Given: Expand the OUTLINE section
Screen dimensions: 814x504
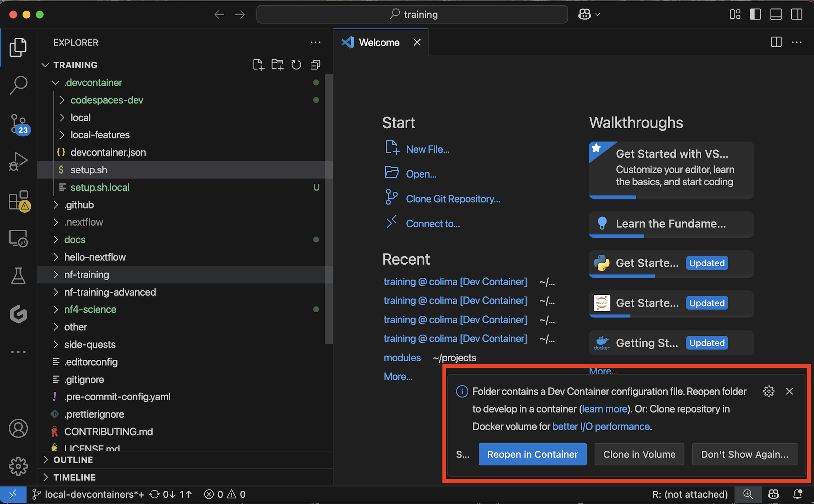Looking at the screenshot, I should pyautogui.click(x=73, y=460).
